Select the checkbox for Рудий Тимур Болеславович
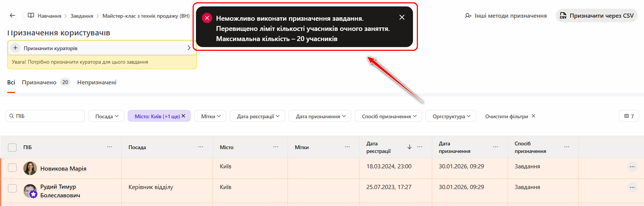This screenshot has width=644, height=206. [12, 188]
